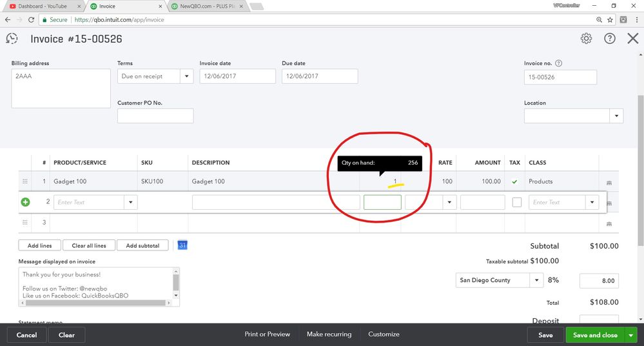The width and height of the screenshot is (644, 346).
Task: Click the Cancel button
Action: pos(26,335)
